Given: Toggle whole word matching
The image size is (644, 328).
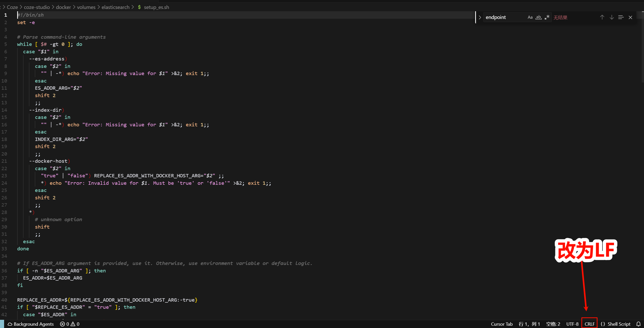Looking at the screenshot, I should point(538,17).
